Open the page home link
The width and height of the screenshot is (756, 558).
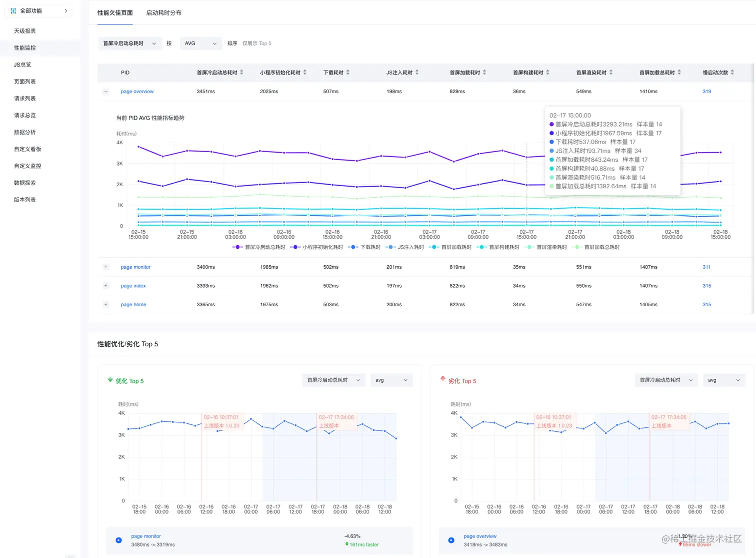coord(133,304)
